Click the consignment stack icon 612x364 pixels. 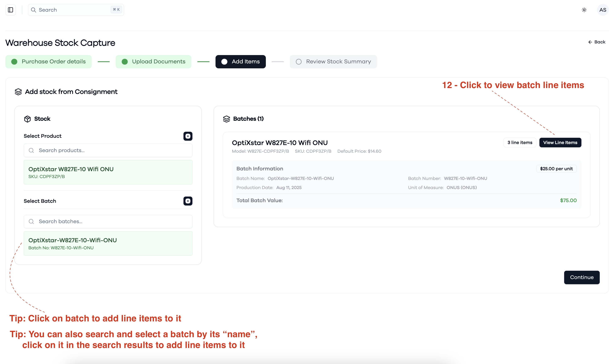tap(18, 92)
